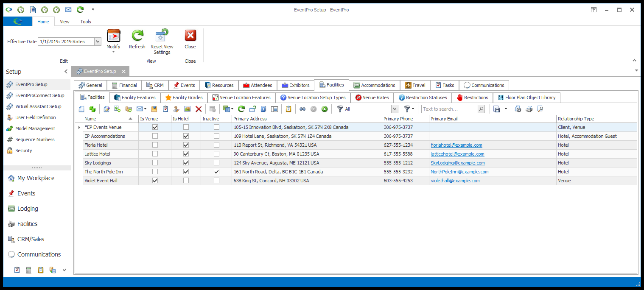Open document tabs list dropdown arrow
Image resolution: width=644 pixels, height=290 pixels.
(636, 70)
